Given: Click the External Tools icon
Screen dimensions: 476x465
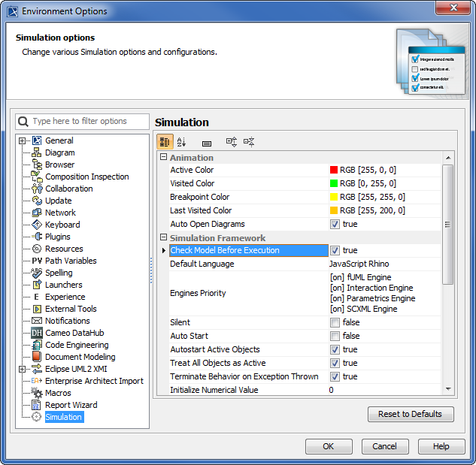Looking at the screenshot, I should pyautogui.click(x=37, y=309).
